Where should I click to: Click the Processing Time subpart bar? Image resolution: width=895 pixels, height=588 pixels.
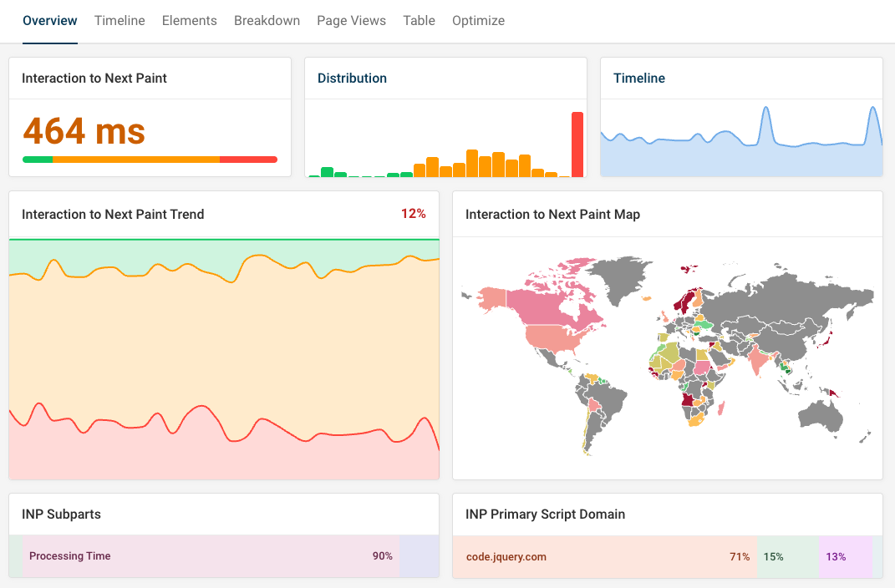[x=209, y=556]
